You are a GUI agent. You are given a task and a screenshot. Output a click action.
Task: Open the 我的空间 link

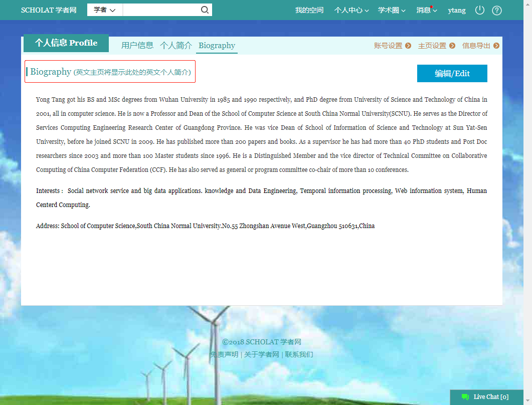click(309, 10)
